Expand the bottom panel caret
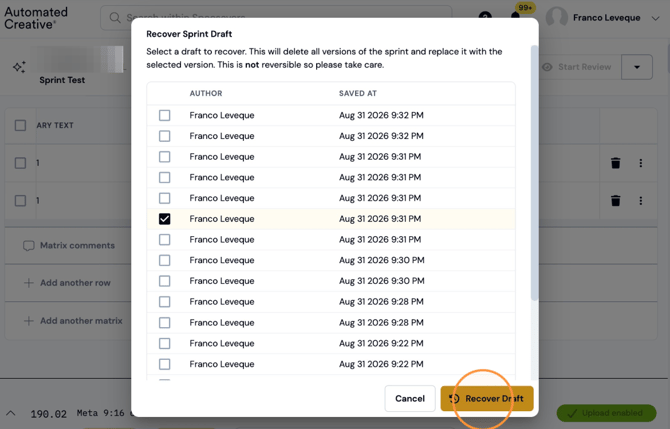The image size is (670, 429). coord(11,413)
